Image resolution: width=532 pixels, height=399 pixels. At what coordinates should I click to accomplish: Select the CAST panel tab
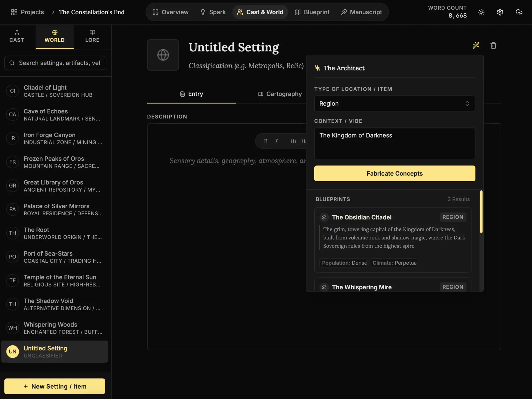(17, 36)
